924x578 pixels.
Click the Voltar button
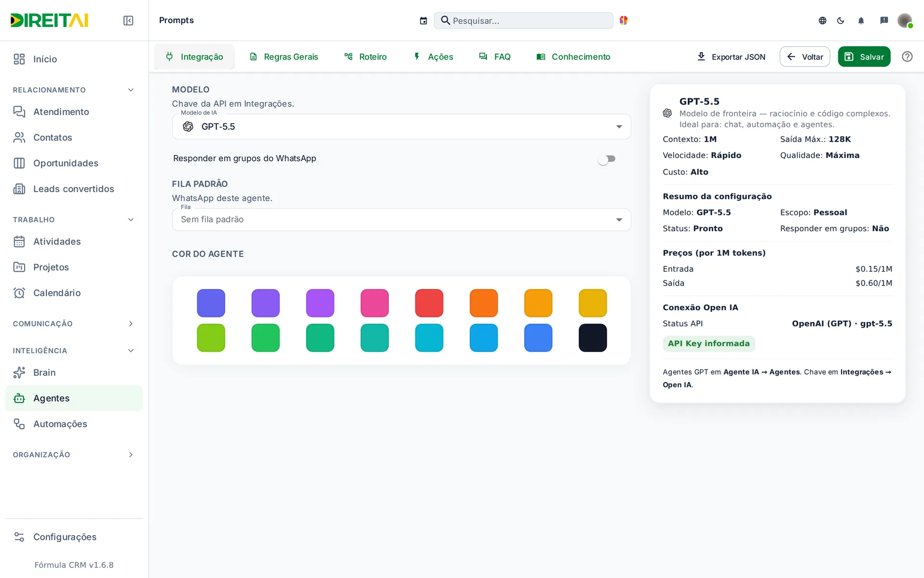[x=805, y=56]
